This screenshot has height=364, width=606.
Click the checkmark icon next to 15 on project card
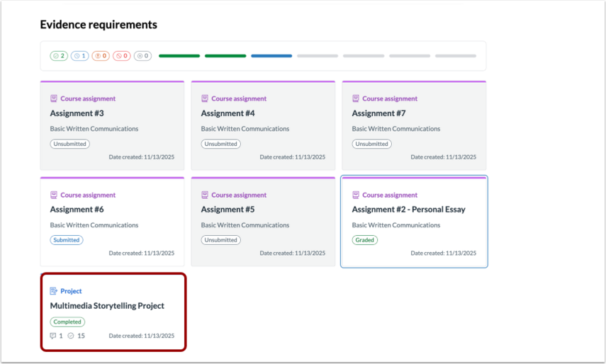pos(71,336)
